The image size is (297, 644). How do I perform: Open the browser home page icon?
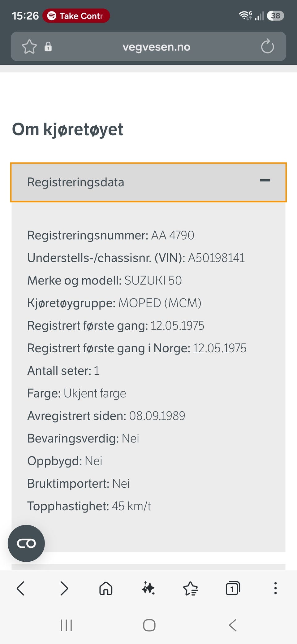coord(106,588)
